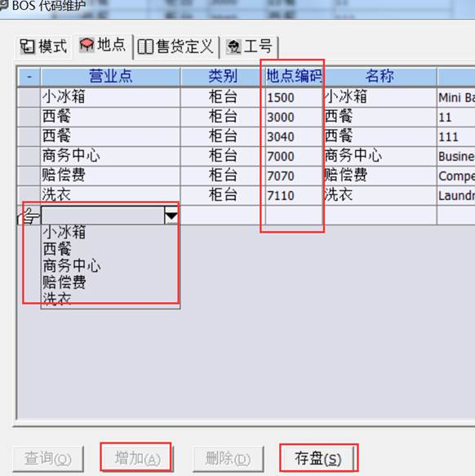Click the 地点编码 column header
This screenshot has width=475, height=476.
coord(293,76)
